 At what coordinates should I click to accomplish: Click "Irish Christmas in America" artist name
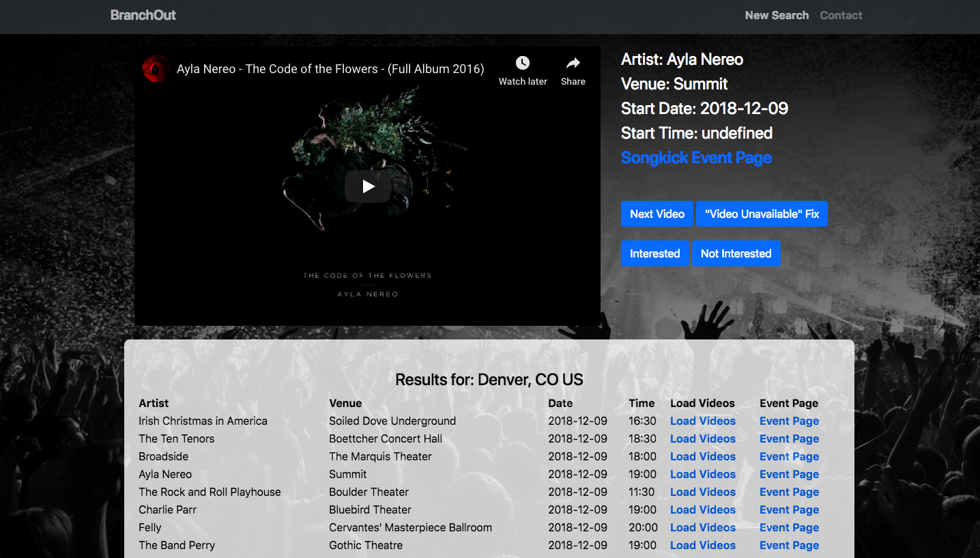(203, 421)
